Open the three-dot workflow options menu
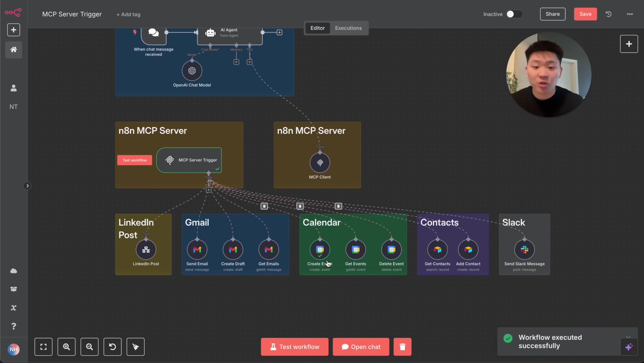The image size is (644, 363). tap(630, 14)
